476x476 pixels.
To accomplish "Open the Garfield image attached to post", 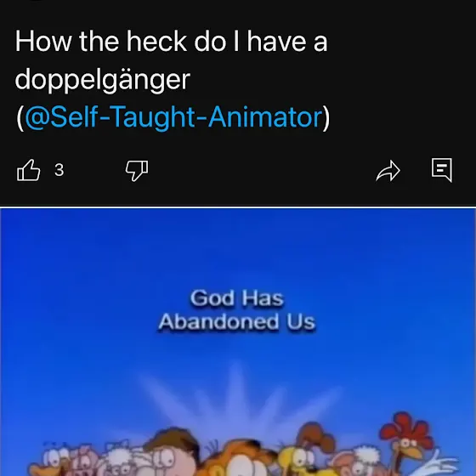I will click(x=238, y=342).
